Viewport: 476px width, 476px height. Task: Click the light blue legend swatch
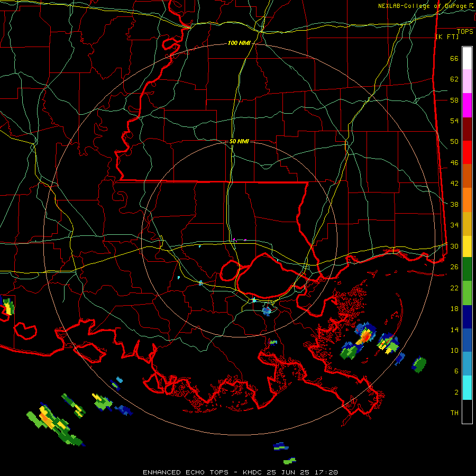coord(467,364)
